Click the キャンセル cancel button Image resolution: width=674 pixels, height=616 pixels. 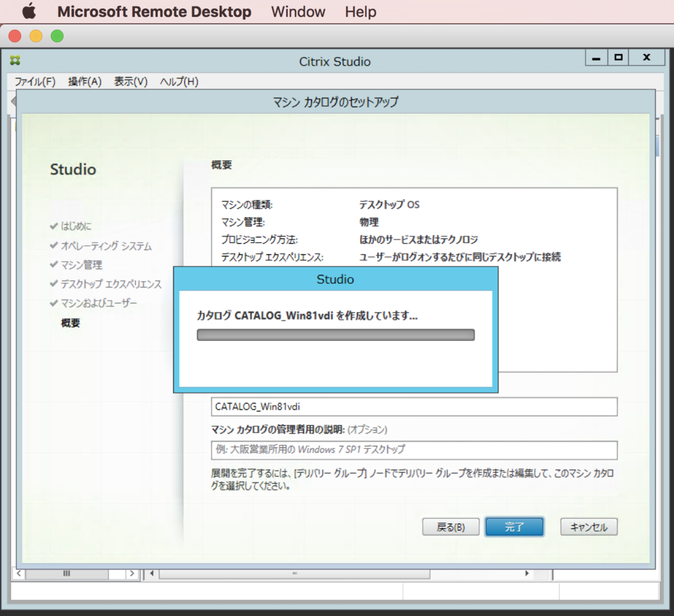coord(589,527)
